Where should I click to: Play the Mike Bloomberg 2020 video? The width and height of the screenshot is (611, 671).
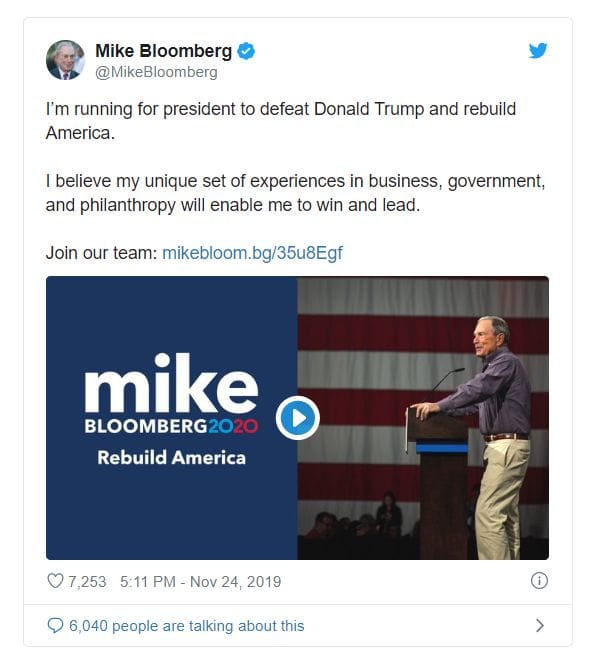[x=297, y=418]
